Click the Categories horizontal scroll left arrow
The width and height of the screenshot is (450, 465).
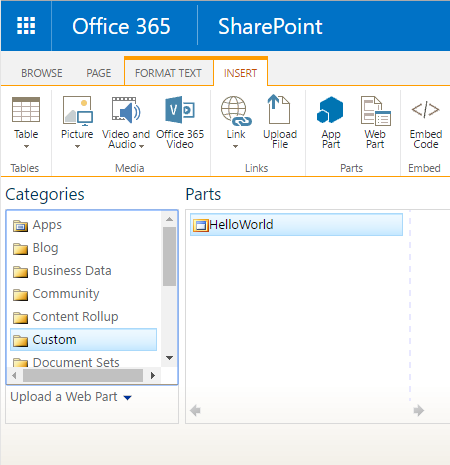pyautogui.click(x=14, y=376)
